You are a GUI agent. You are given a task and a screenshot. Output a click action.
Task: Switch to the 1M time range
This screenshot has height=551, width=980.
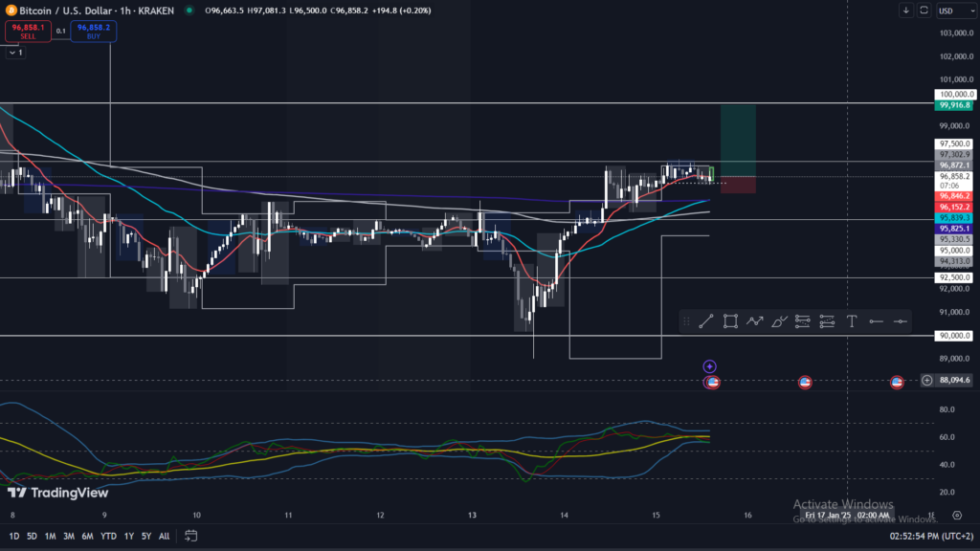pyautogui.click(x=50, y=536)
